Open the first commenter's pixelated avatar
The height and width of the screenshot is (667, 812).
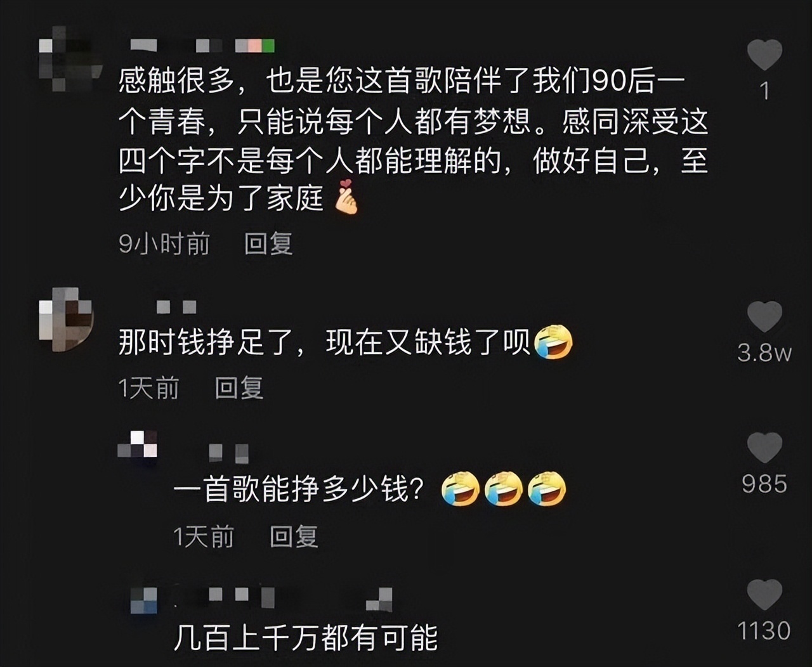[69, 59]
